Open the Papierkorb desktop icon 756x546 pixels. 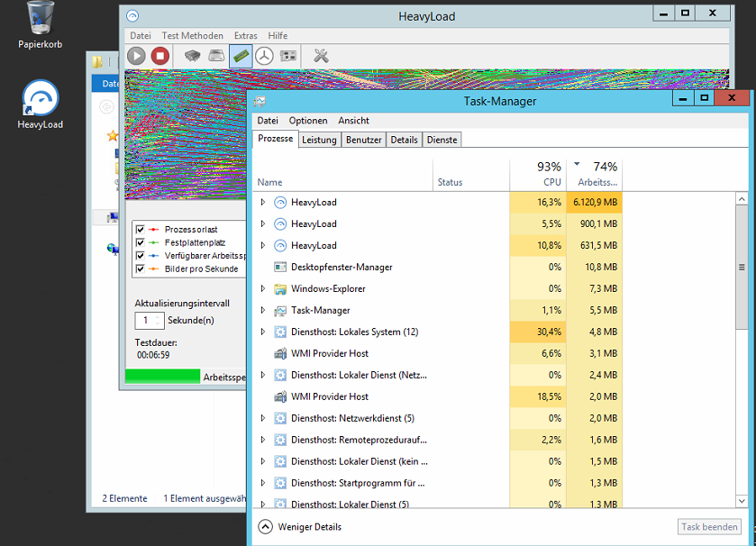pos(40,24)
